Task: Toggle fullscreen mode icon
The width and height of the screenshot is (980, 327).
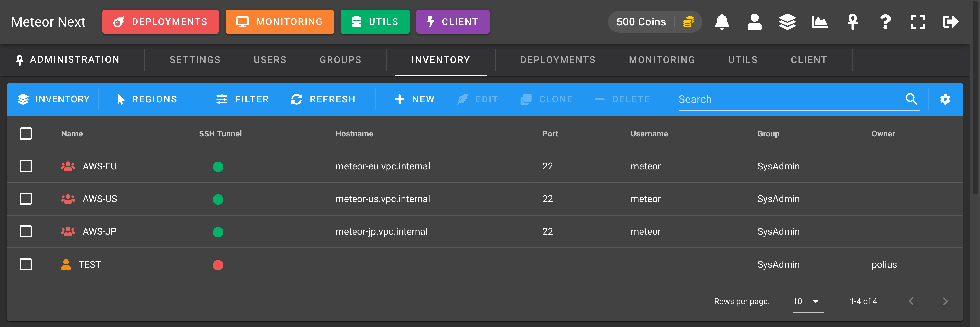Action: (x=918, y=22)
